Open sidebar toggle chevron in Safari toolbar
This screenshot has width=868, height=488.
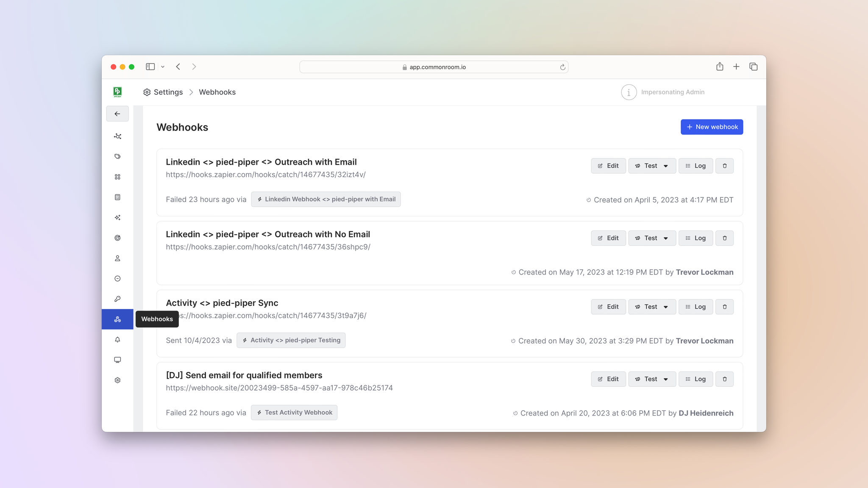click(x=163, y=67)
